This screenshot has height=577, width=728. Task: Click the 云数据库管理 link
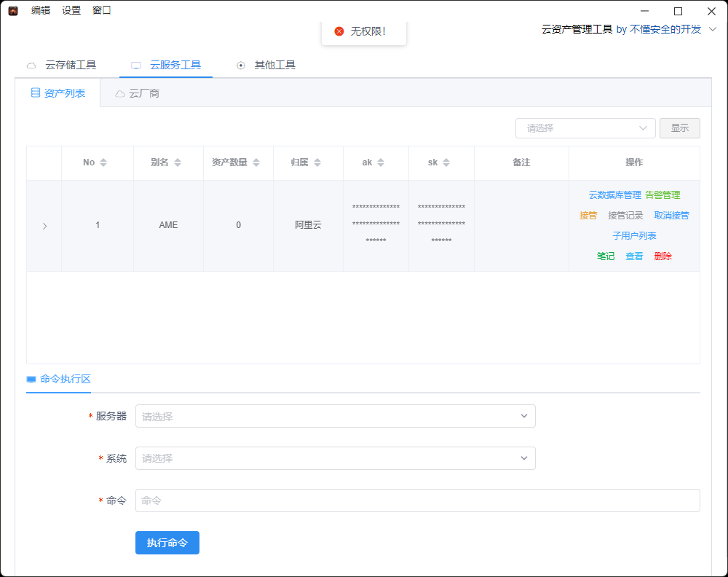(x=614, y=195)
